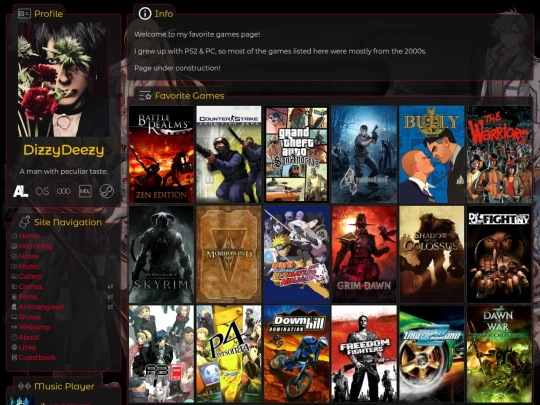
Task: Open the About page link
Action: tap(29, 337)
